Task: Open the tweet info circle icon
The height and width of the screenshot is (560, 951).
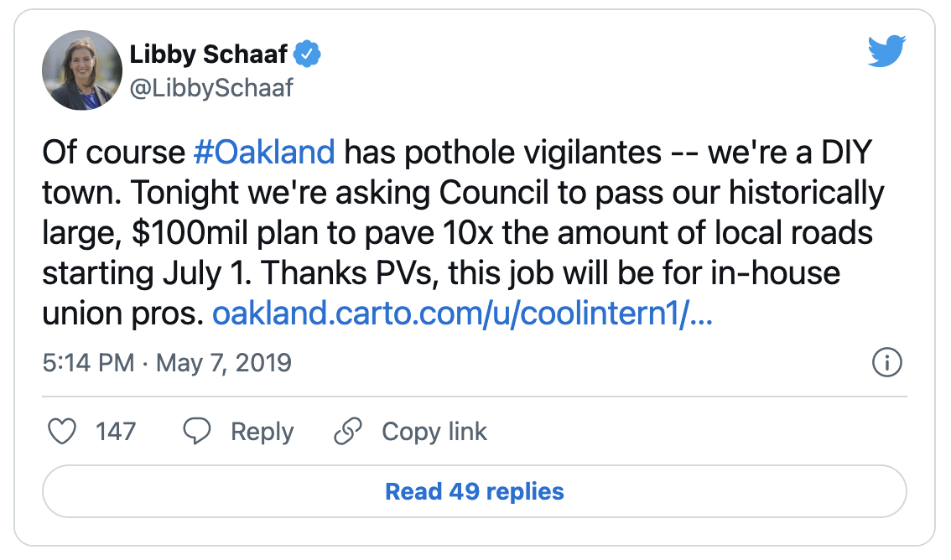Action: 886,363
